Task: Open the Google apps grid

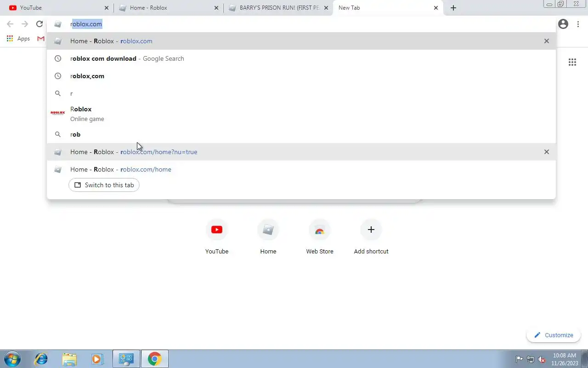Action: (x=572, y=62)
